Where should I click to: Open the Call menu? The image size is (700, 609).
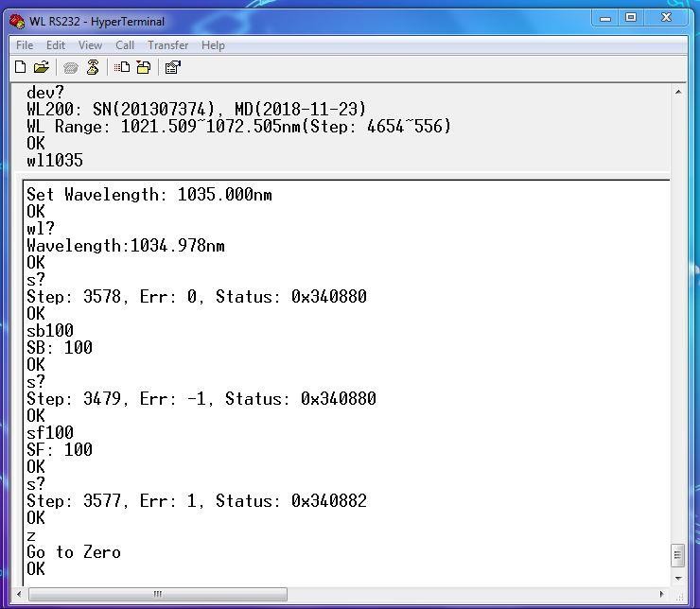tap(125, 44)
